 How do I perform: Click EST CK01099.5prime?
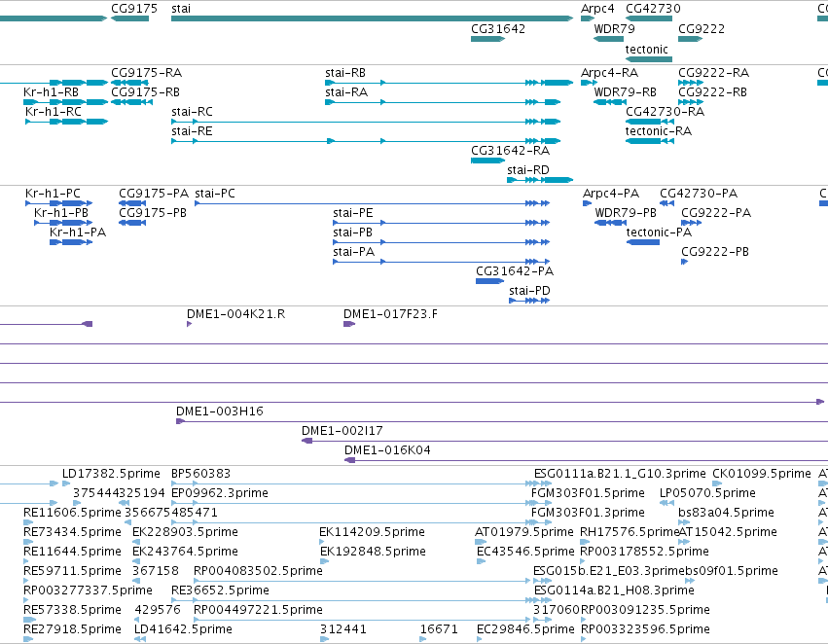tap(762, 474)
